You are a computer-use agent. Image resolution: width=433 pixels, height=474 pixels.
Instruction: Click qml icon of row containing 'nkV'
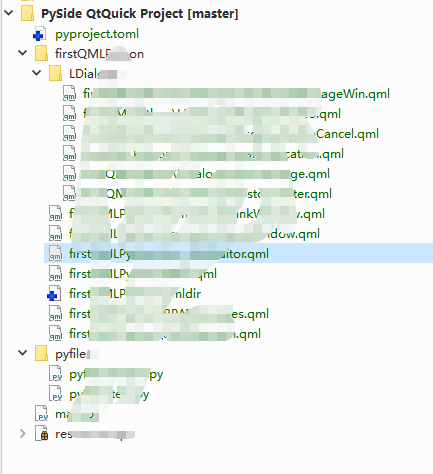coord(55,214)
